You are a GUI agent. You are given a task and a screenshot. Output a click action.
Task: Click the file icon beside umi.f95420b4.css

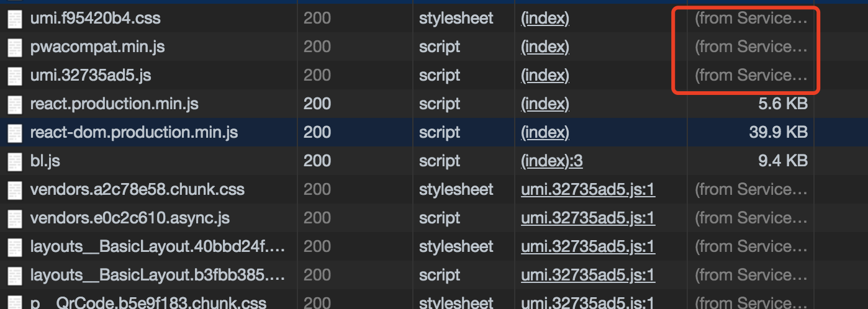(x=14, y=19)
